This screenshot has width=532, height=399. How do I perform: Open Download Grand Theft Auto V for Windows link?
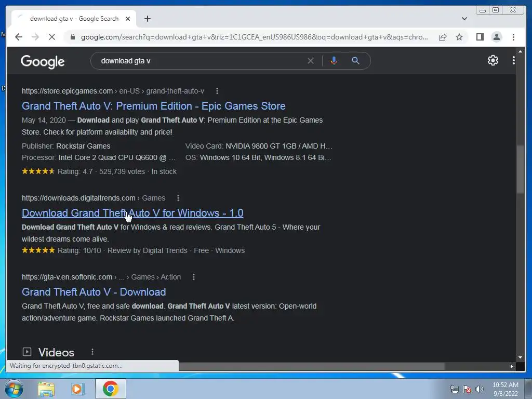(132, 213)
